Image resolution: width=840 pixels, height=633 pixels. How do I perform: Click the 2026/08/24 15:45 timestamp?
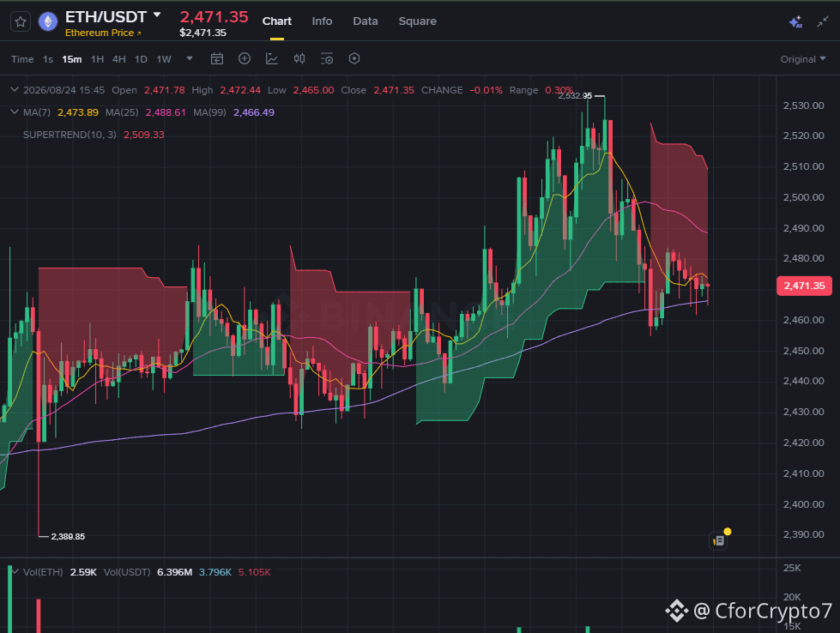pos(63,91)
